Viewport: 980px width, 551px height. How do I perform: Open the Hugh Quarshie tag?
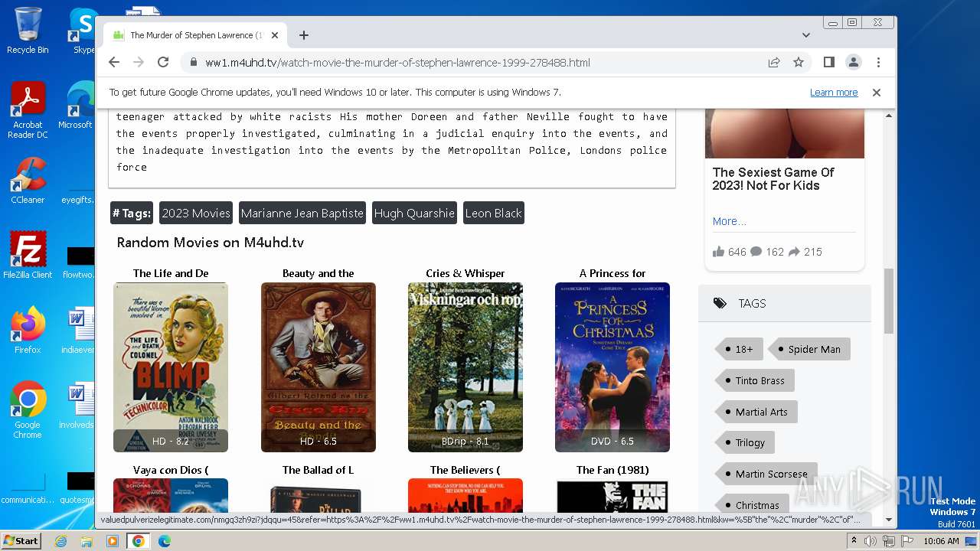point(414,214)
